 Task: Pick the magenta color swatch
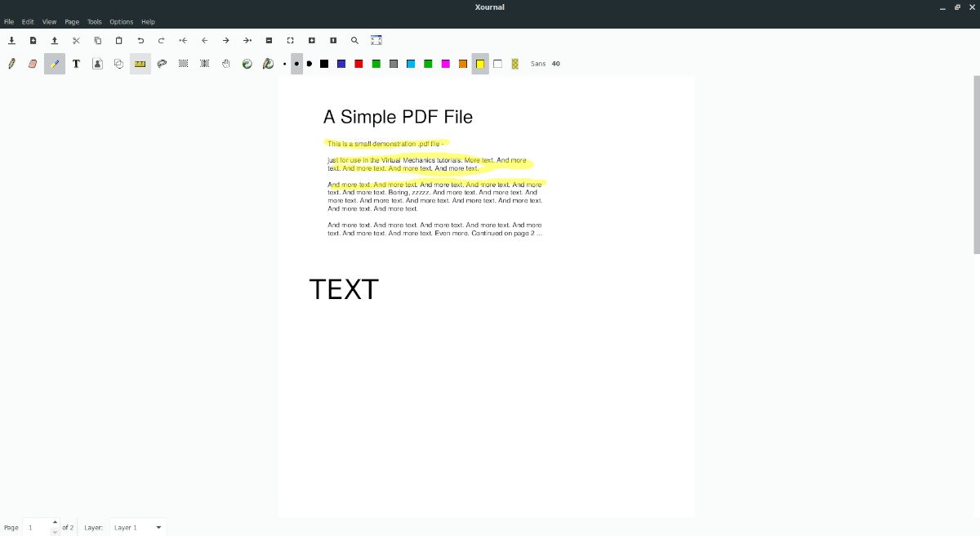445,64
